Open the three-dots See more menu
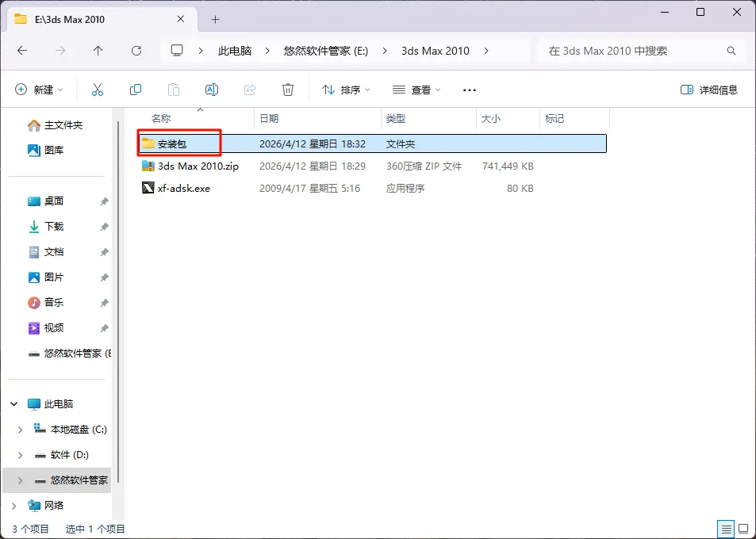This screenshot has width=756, height=539. coord(469,90)
